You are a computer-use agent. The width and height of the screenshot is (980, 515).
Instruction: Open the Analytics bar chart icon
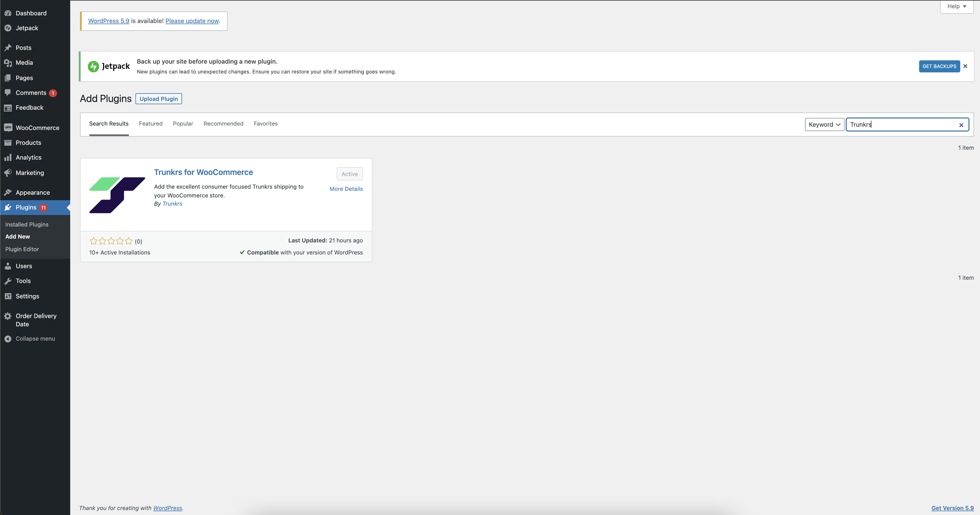8,157
